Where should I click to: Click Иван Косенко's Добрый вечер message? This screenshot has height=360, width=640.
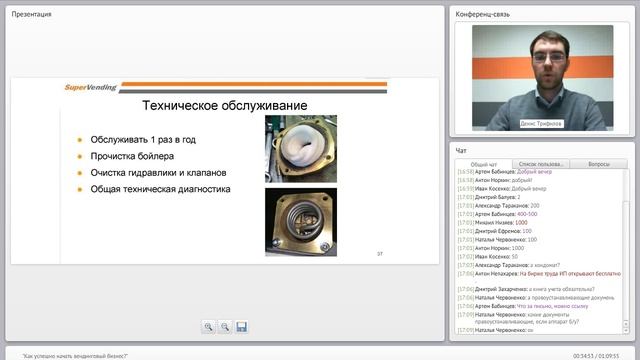(502, 189)
